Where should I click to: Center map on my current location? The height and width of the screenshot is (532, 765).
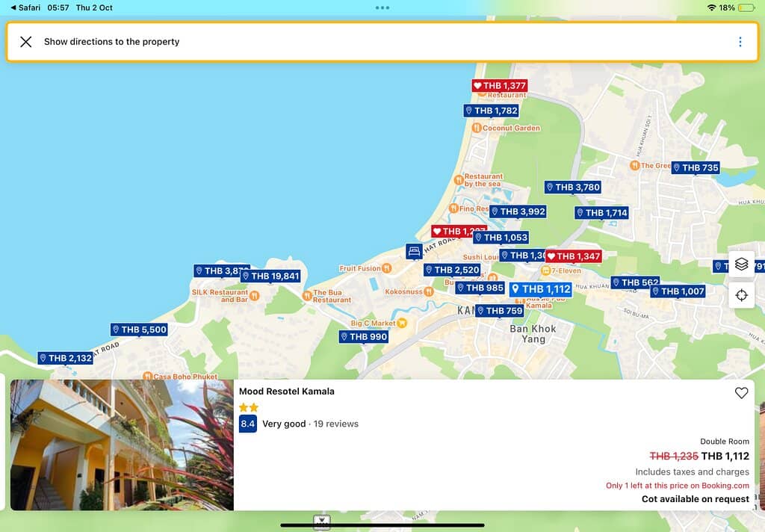741,295
